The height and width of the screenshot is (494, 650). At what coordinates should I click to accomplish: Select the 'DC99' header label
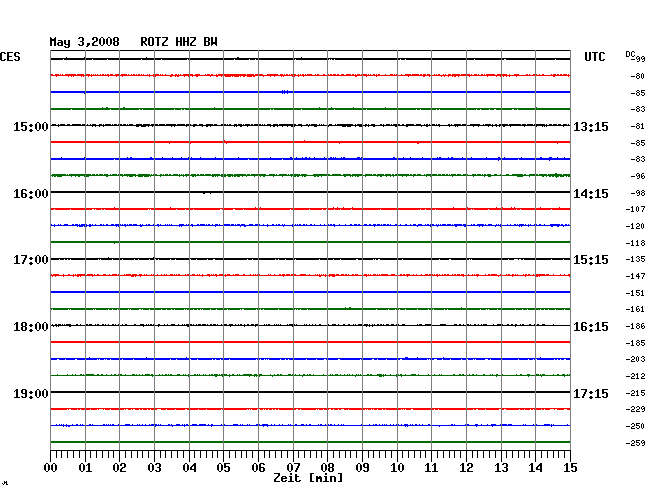tap(635, 56)
